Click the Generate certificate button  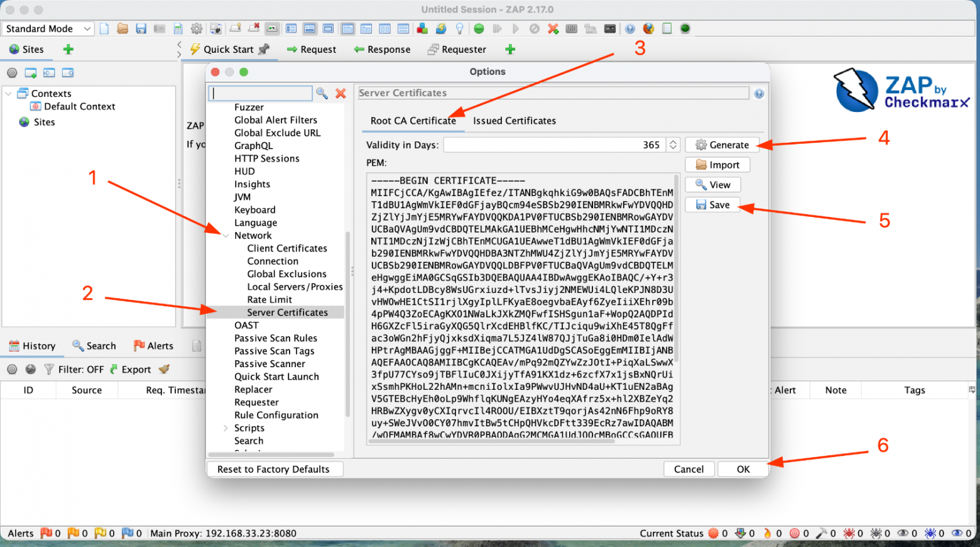[x=722, y=145]
